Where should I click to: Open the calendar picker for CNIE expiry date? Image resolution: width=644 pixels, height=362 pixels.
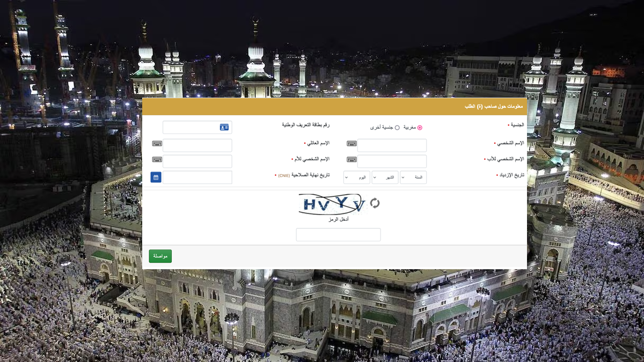(156, 177)
